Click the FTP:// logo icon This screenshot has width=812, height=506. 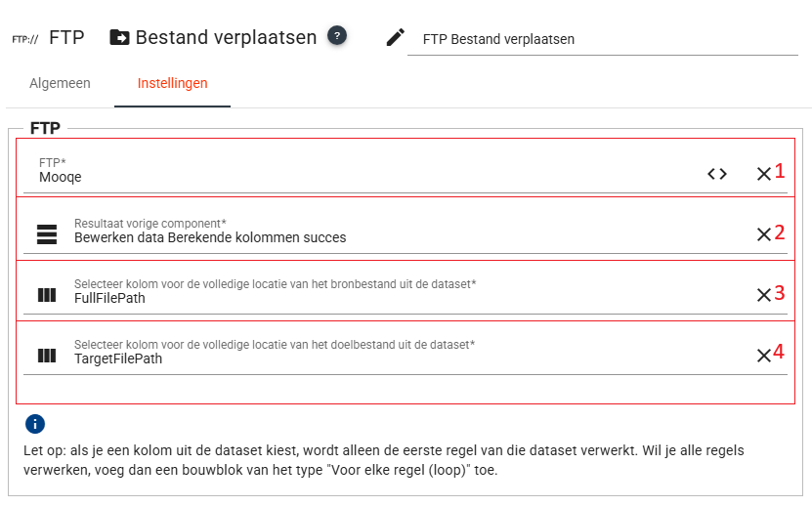coord(24,39)
